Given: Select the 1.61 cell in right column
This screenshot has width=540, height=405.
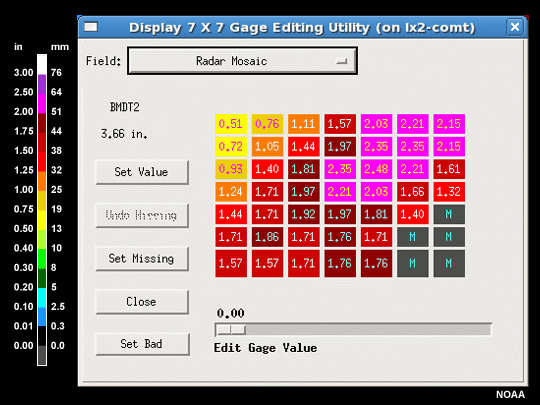Looking at the screenshot, I should pos(449,169).
